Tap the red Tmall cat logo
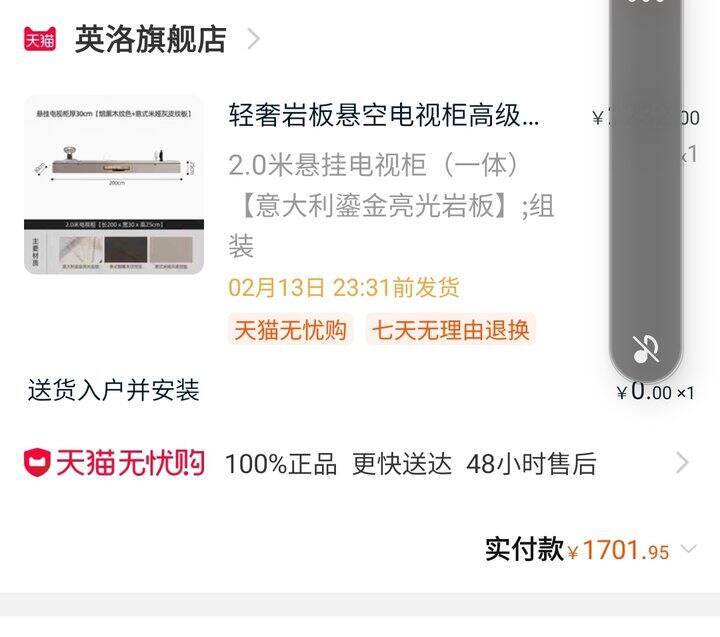720x637 pixels. [x=40, y=39]
